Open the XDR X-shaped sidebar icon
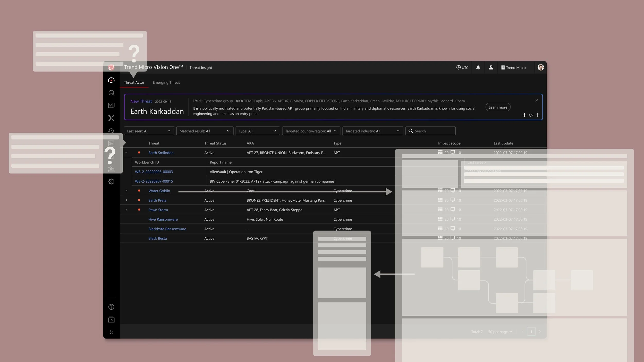 [x=111, y=118]
